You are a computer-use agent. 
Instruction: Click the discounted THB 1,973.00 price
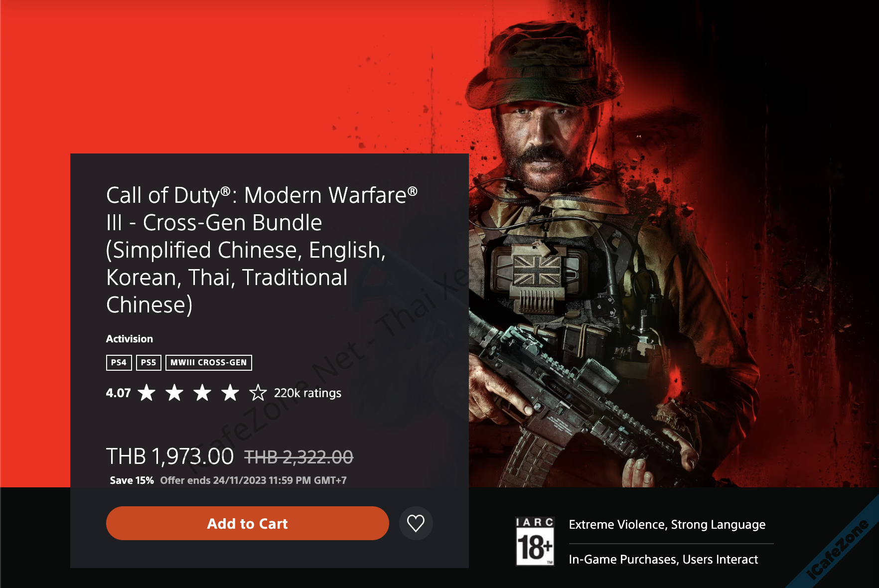coord(170,456)
